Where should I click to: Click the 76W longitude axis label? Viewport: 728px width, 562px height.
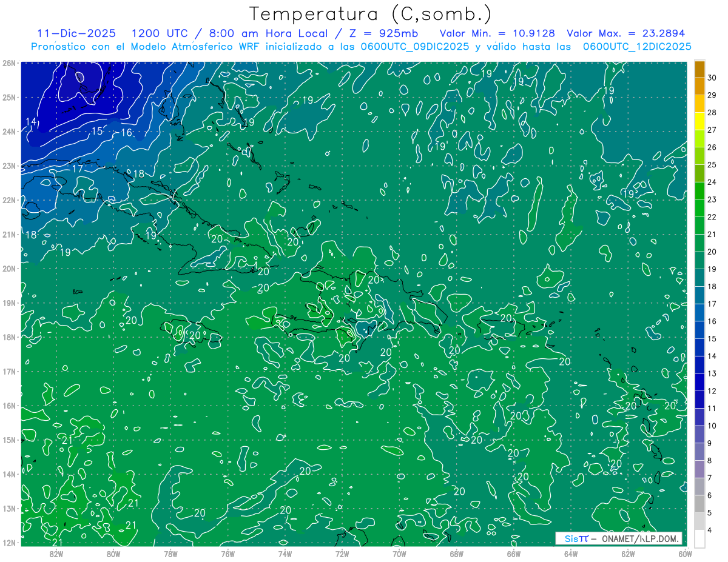coord(227,553)
